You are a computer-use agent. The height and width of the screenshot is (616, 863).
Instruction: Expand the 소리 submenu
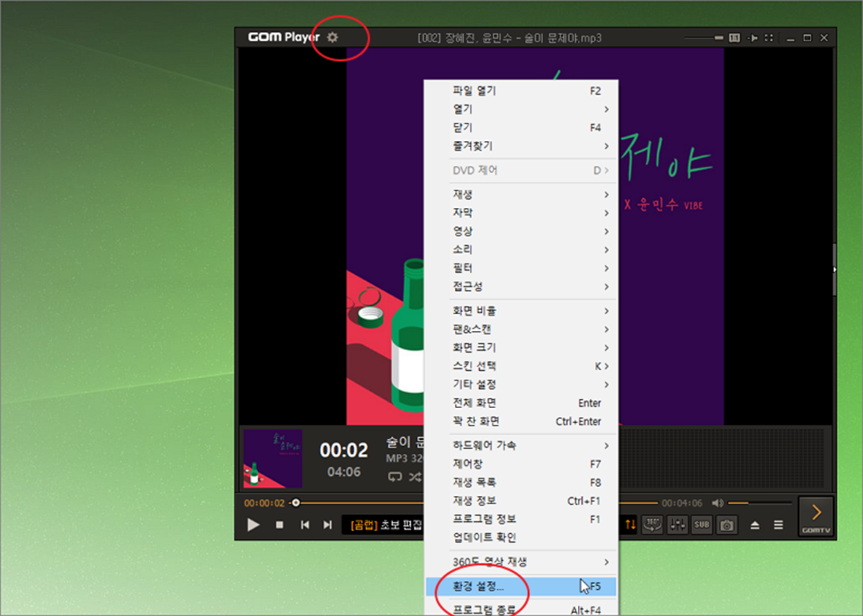(521, 250)
